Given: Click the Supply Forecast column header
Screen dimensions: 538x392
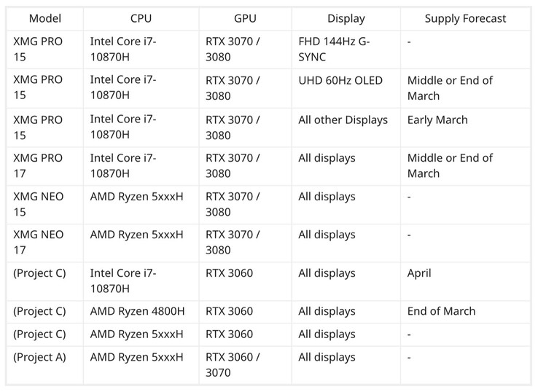Looking at the screenshot, I should click(465, 18).
